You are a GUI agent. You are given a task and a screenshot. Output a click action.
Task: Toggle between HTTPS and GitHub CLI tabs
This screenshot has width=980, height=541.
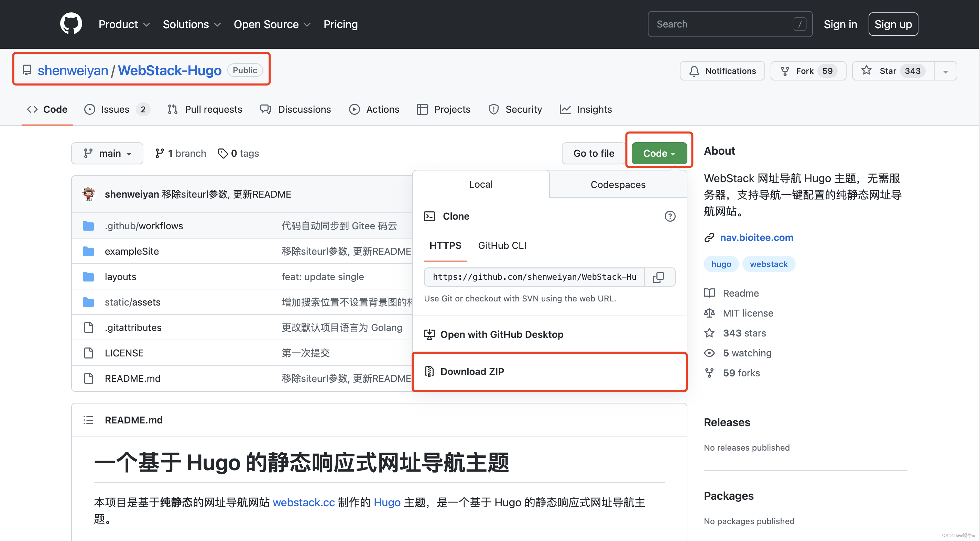click(x=502, y=244)
